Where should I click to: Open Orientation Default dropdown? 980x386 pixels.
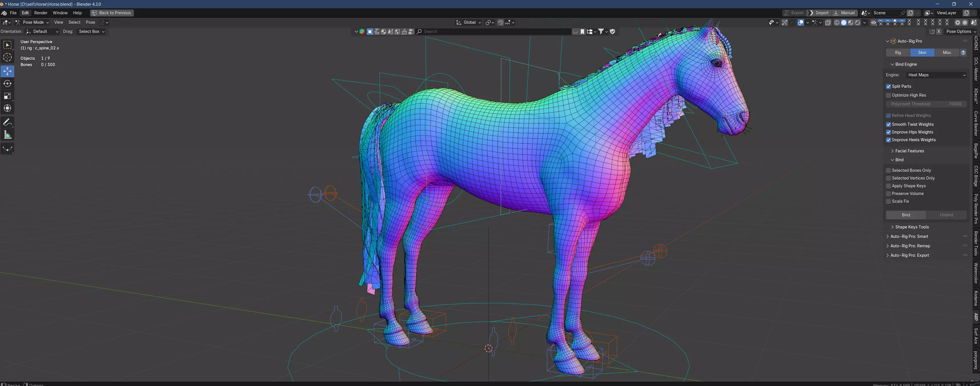click(43, 32)
